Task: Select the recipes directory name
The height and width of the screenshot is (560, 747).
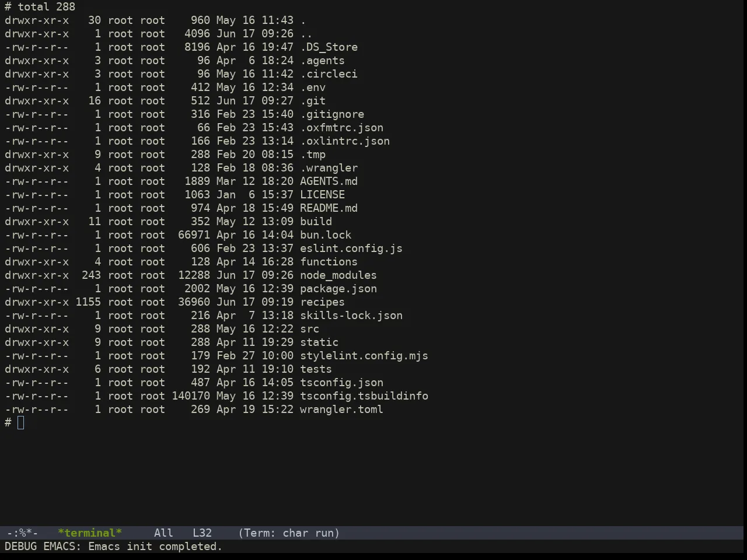Action: (x=322, y=302)
